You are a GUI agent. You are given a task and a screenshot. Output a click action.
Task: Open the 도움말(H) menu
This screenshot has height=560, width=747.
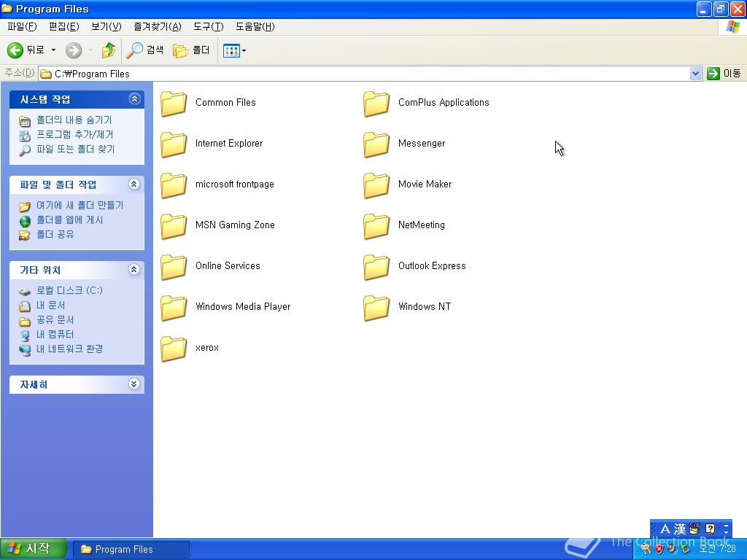coord(255,27)
